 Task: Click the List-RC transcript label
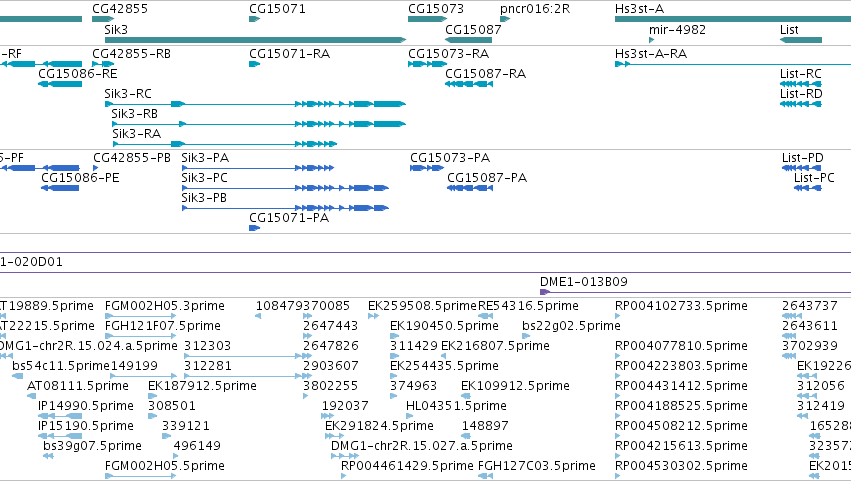point(801,74)
